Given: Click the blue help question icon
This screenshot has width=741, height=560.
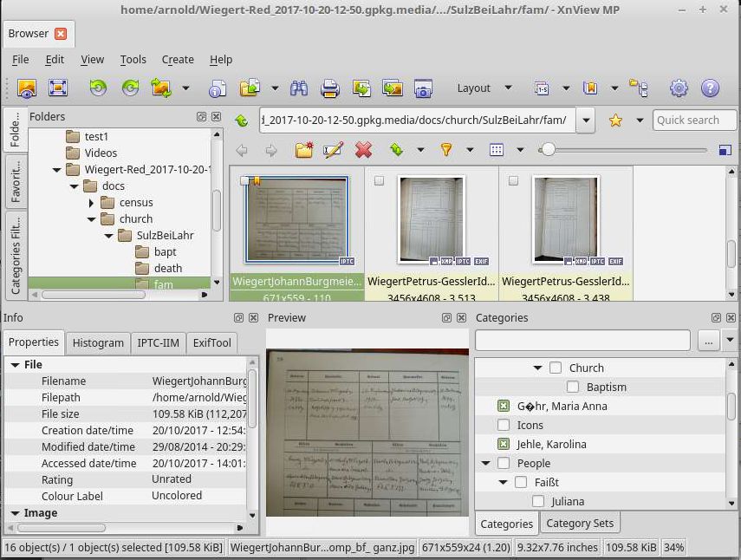Looking at the screenshot, I should click(x=710, y=88).
